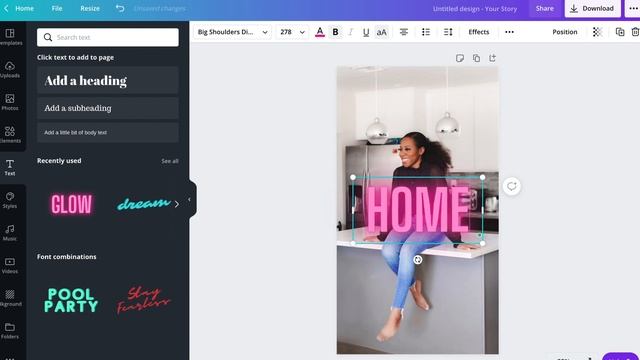Click See all recently used

(x=170, y=161)
